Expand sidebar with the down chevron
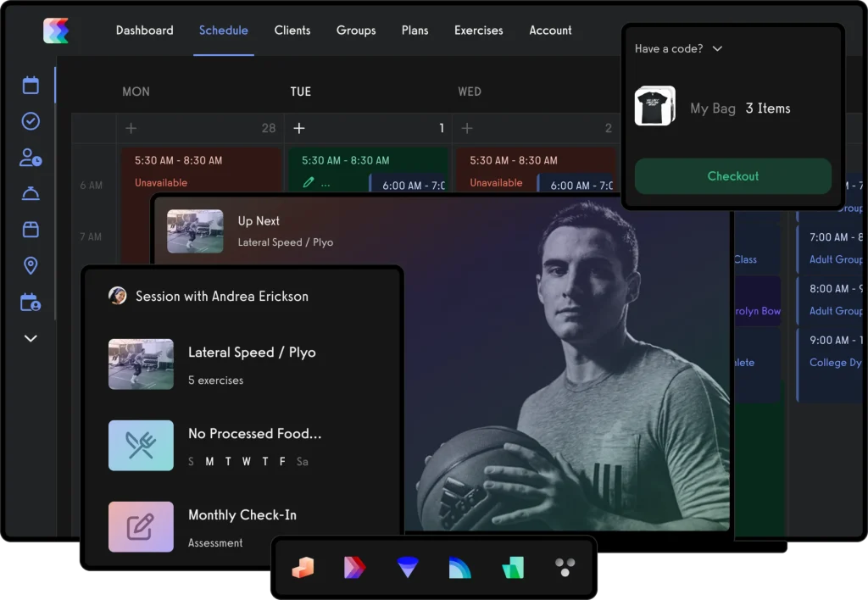The image size is (868, 600). (x=31, y=338)
